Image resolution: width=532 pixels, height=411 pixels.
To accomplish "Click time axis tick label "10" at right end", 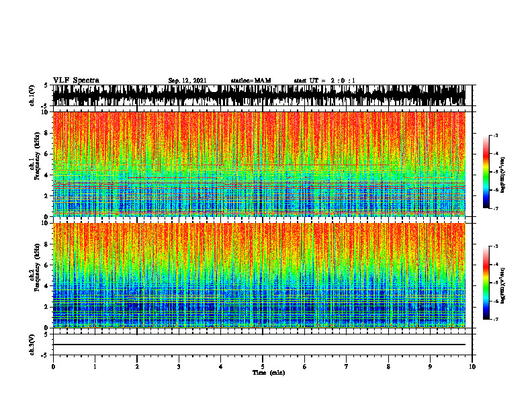I will [472, 367].
